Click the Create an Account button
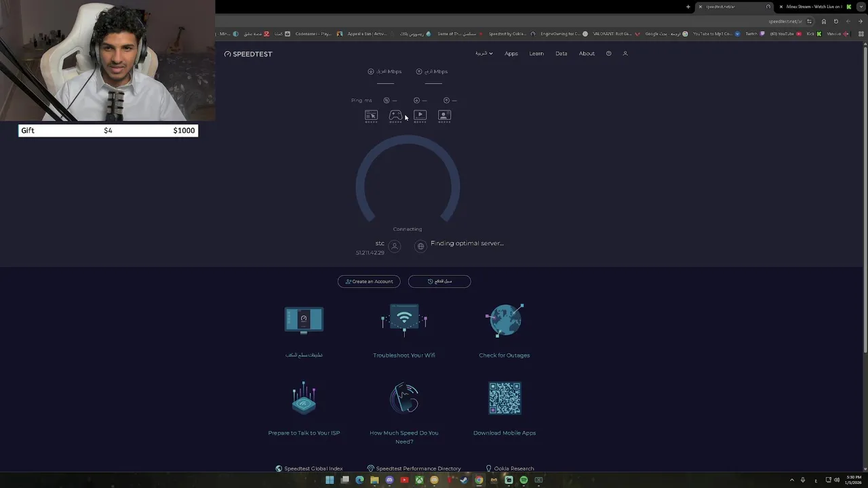Viewport: 868px width, 488px height. click(369, 281)
